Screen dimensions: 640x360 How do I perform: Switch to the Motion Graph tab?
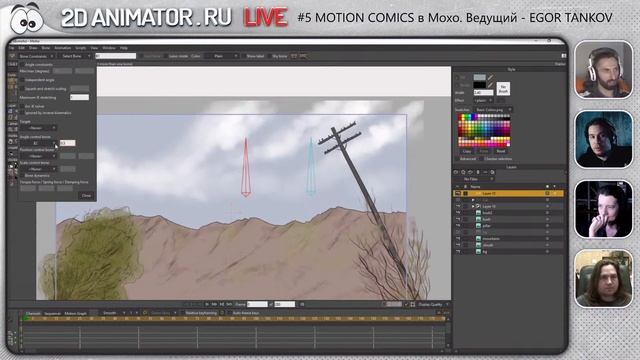[76, 313]
